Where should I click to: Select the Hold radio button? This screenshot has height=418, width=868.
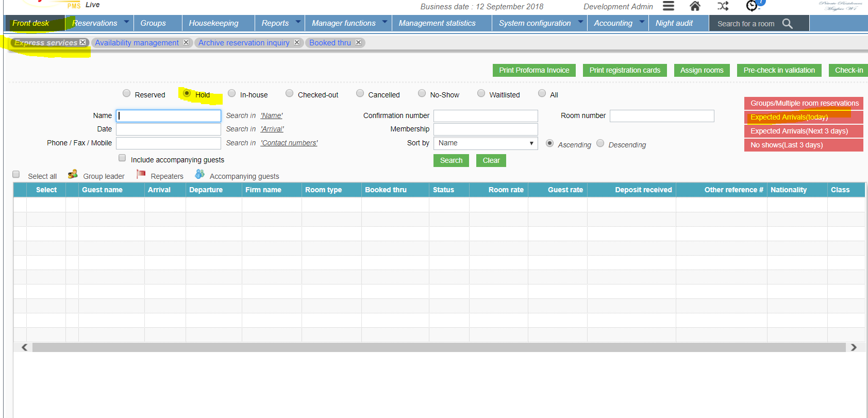187,93
